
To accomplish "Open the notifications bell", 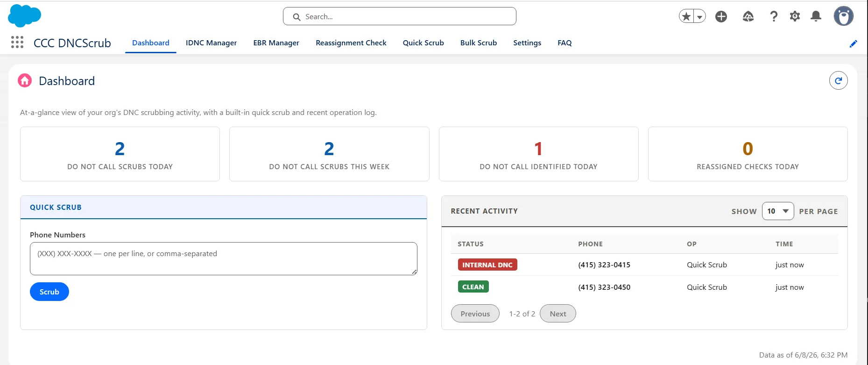I will click(816, 16).
